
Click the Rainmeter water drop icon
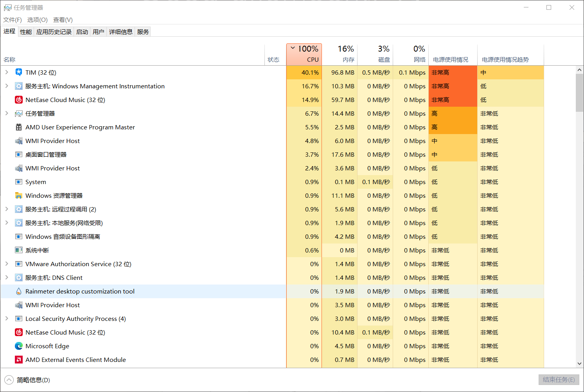tap(18, 291)
